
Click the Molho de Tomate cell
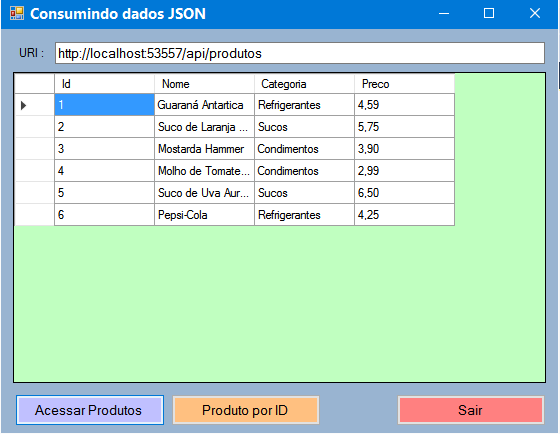204,171
